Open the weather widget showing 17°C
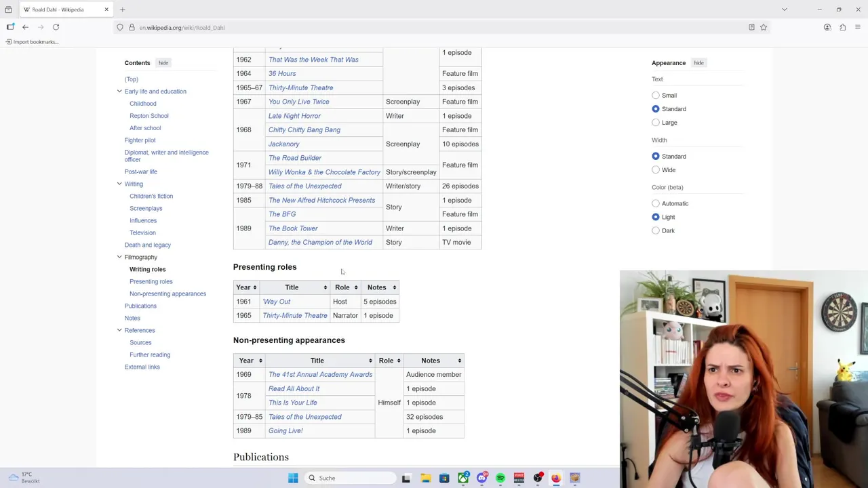 [24, 478]
